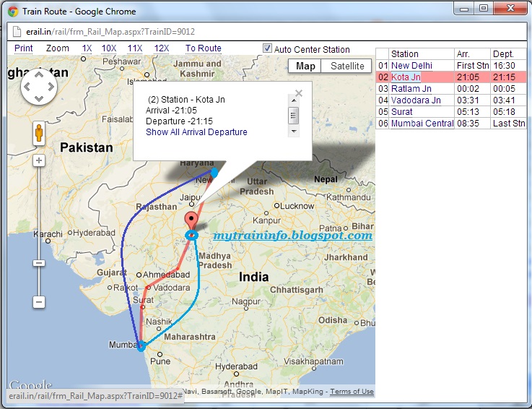Open the Terms of Use link
532x409 pixels.
click(352, 392)
